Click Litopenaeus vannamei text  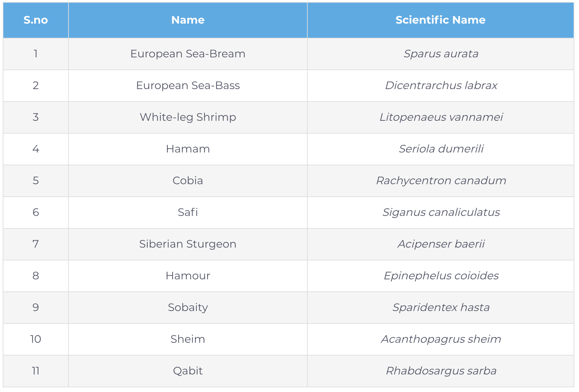tap(441, 117)
